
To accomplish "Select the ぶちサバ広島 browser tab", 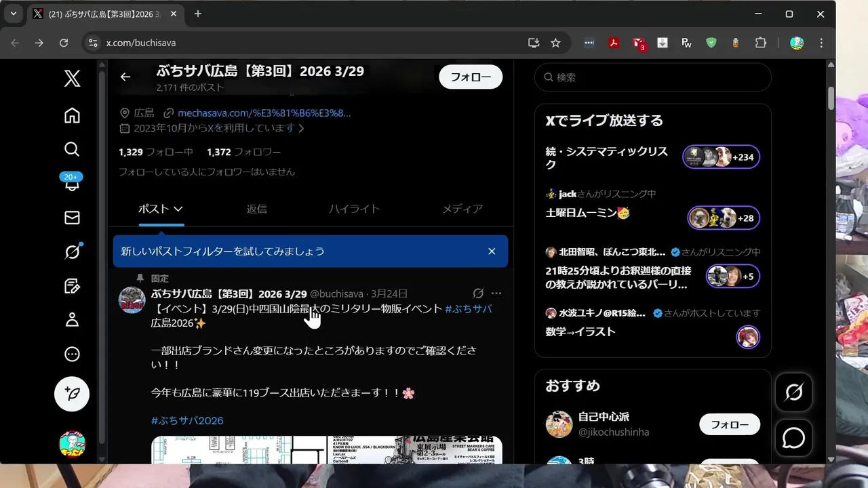I will [x=105, y=14].
